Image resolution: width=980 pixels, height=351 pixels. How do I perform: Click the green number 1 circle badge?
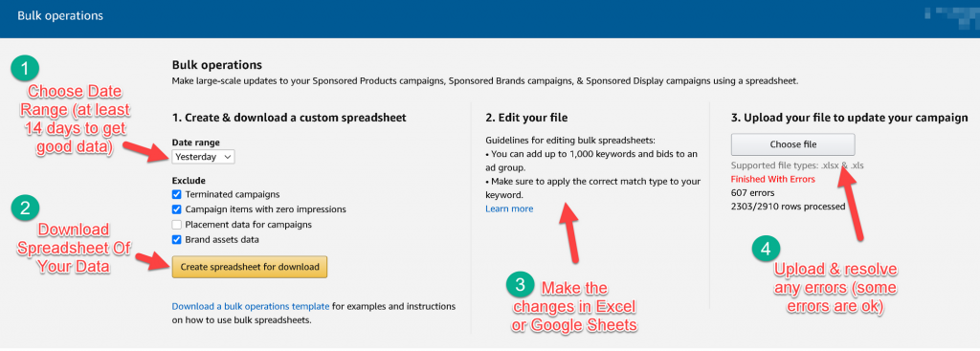point(26,69)
